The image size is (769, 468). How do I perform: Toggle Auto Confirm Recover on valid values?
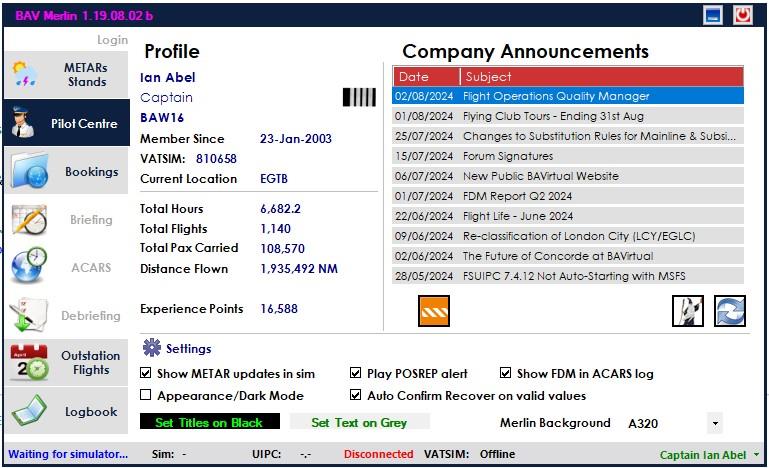pyautogui.click(x=356, y=395)
